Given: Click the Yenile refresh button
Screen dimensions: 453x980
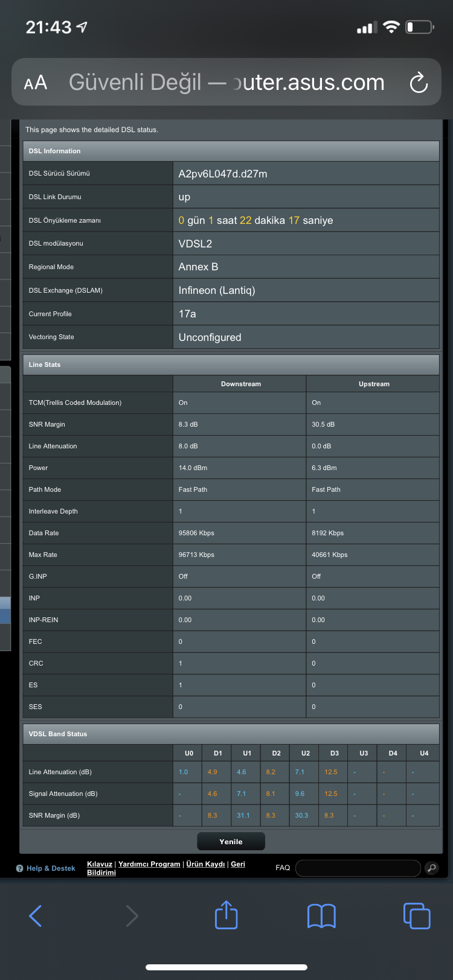Looking at the screenshot, I should pyautogui.click(x=231, y=842).
